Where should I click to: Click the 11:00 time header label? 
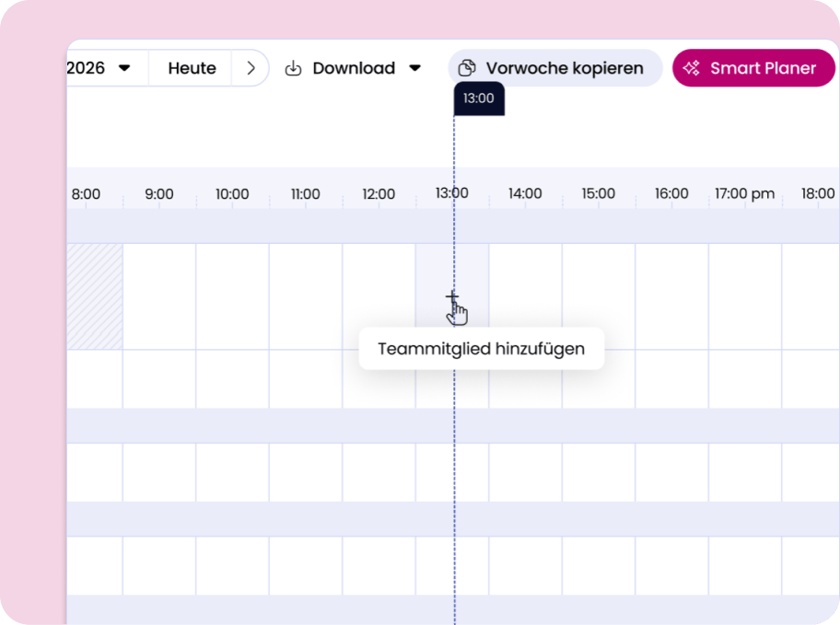click(305, 194)
